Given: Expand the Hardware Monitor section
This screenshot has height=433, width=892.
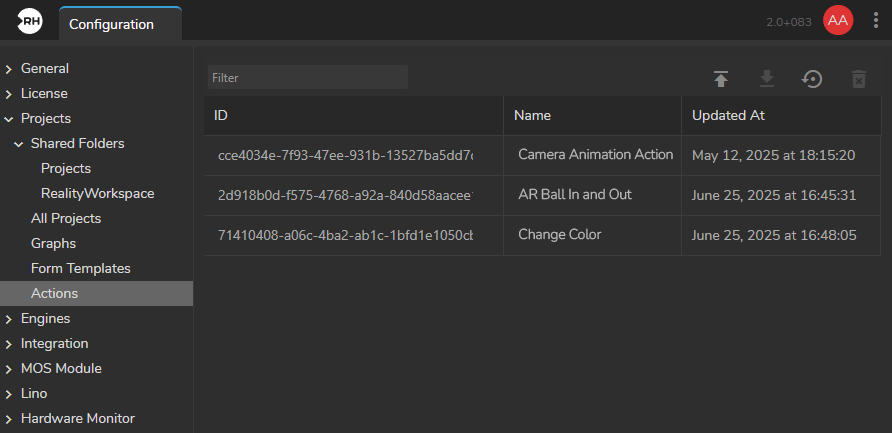Looking at the screenshot, I should click(x=9, y=419).
